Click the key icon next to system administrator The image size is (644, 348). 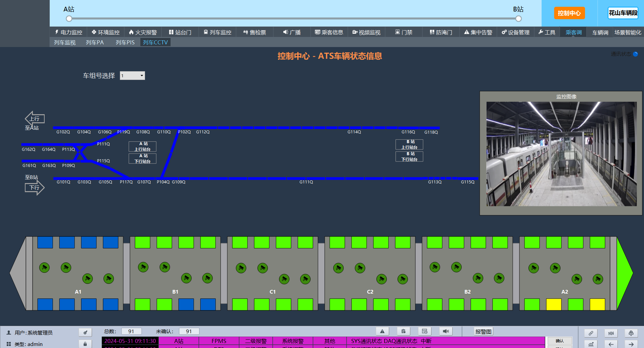point(85,333)
